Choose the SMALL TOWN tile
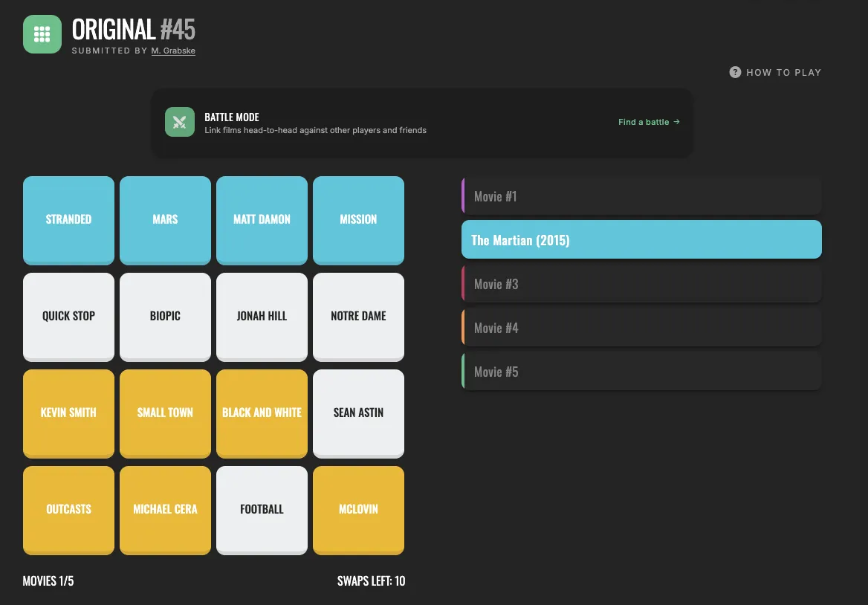The width and height of the screenshot is (868, 605). [x=166, y=413]
